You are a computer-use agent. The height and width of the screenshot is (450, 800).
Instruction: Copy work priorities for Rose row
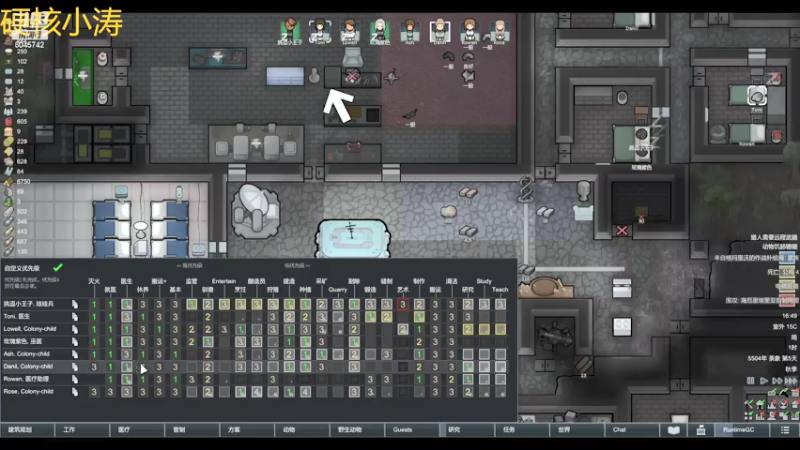pyautogui.click(x=75, y=392)
